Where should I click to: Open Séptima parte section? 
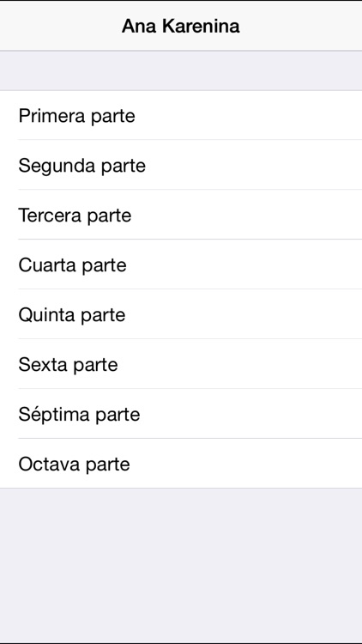click(x=181, y=414)
